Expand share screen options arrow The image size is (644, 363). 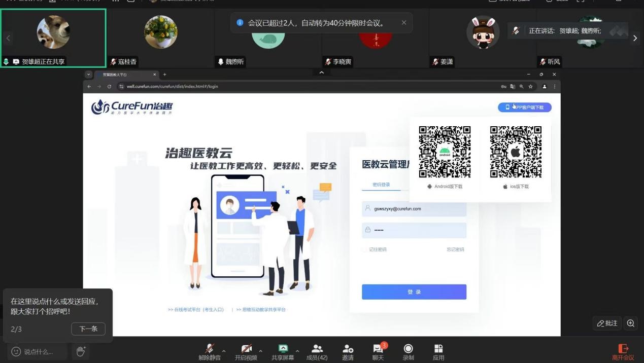coord(297,350)
